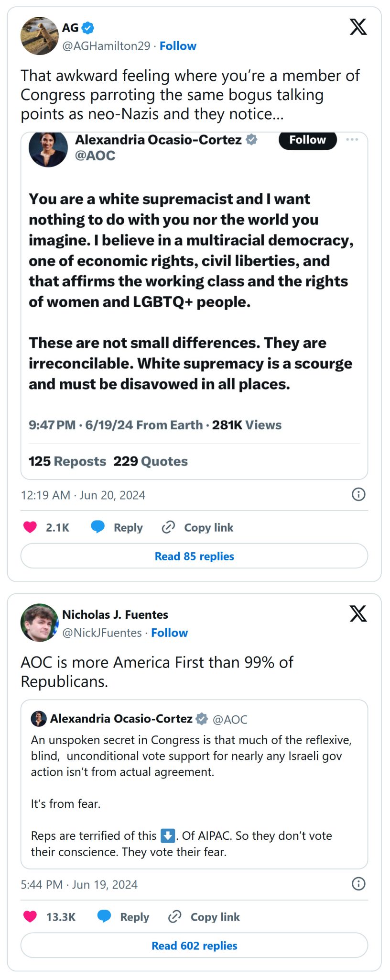Click the info icon beside Jun 20 timestamp
The height and width of the screenshot is (980, 390).
pyautogui.click(x=358, y=494)
